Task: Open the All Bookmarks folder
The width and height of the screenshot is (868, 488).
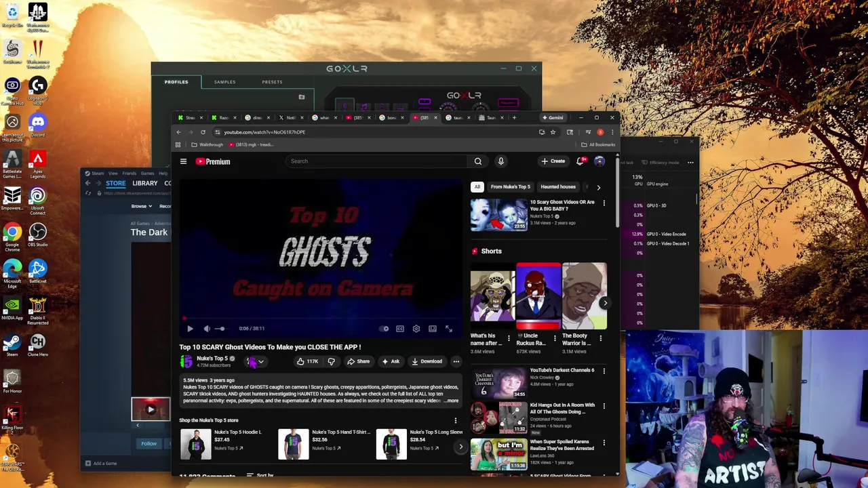Action: coord(598,144)
